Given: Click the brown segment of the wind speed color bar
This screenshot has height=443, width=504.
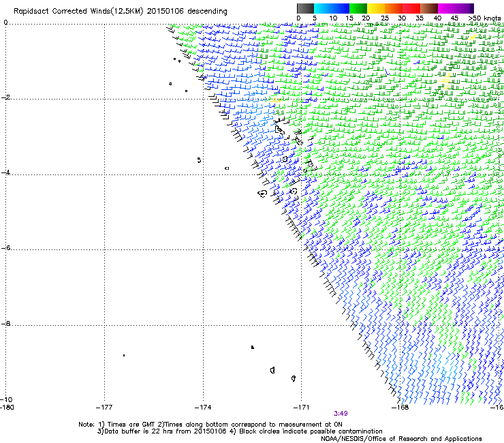Looking at the screenshot, I should point(429,8).
